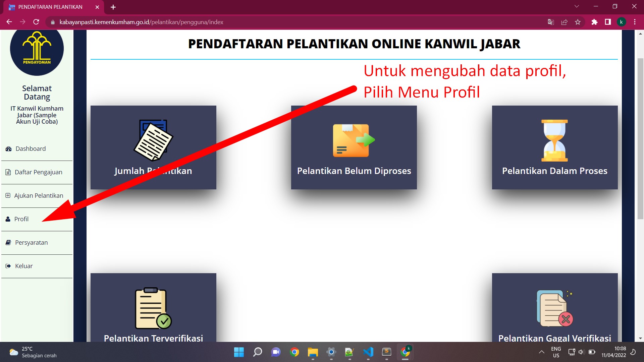Go to Dashboard in sidebar
The height and width of the screenshot is (362, 644).
[30, 149]
